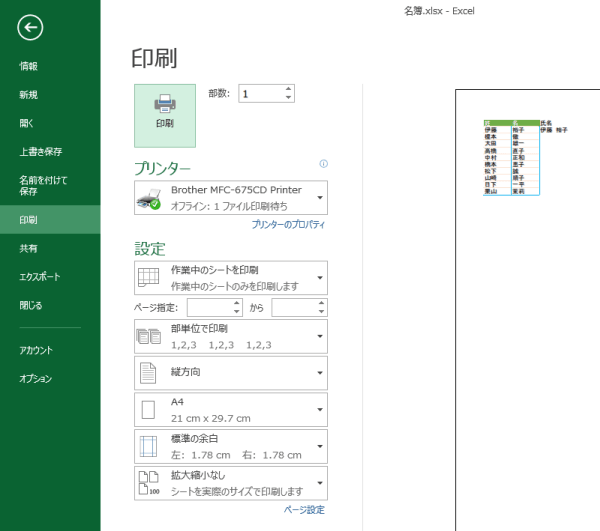The image size is (600, 531).
Task: Open the 部単位で印刷 collation dropdown
Action: (231, 337)
